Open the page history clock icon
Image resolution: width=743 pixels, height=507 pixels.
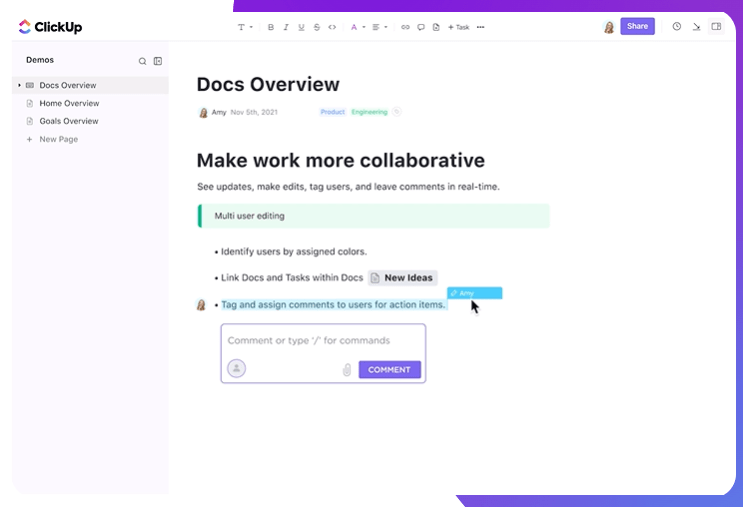(x=677, y=27)
